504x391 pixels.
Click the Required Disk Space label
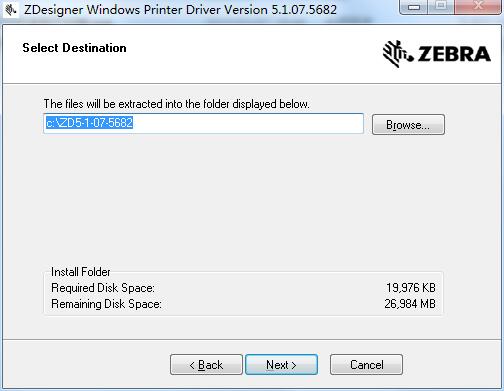(103, 288)
